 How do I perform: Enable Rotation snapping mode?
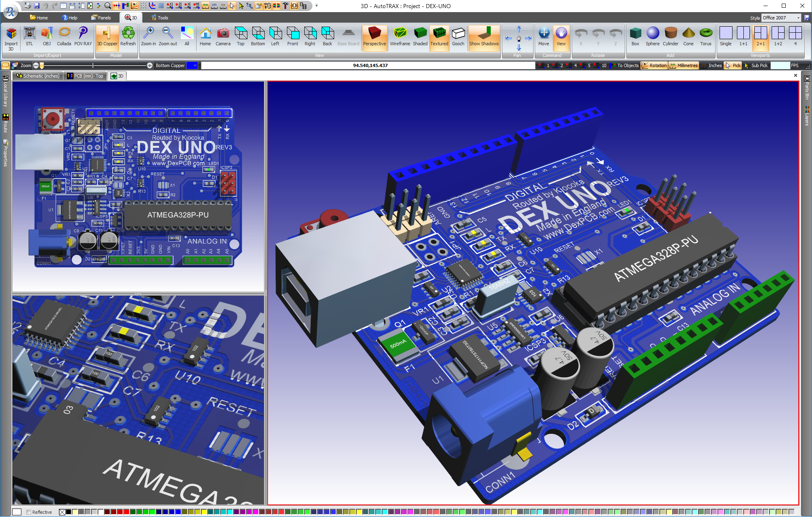(654, 65)
